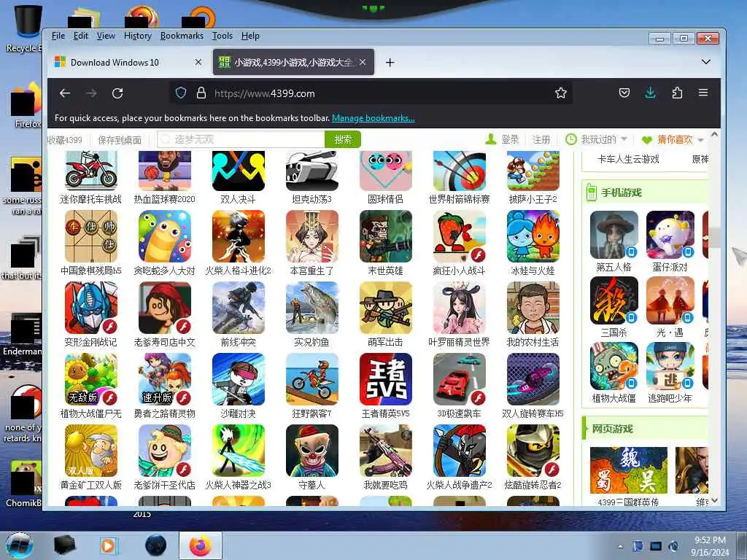Open the 三国杀 mobile game thumbnail
The height and width of the screenshot is (560, 747).
click(x=614, y=300)
